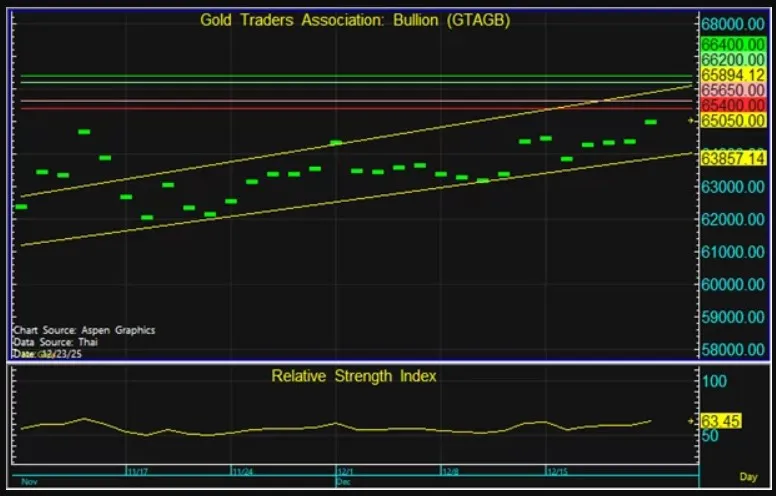The width and height of the screenshot is (776, 496).
Task: Click the 11/24 time axis label
Action: [x=242, y=469]
